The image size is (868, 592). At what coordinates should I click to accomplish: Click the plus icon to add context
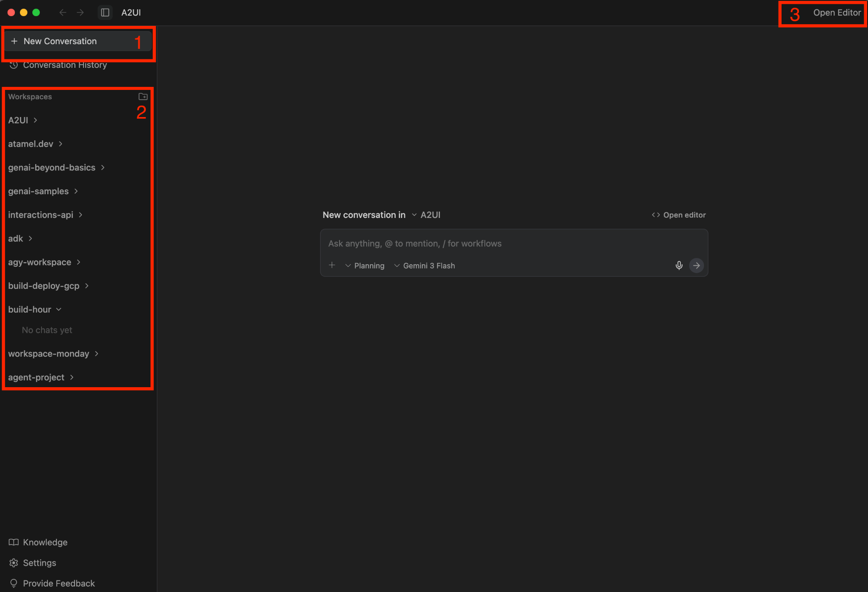click(332, 265)
